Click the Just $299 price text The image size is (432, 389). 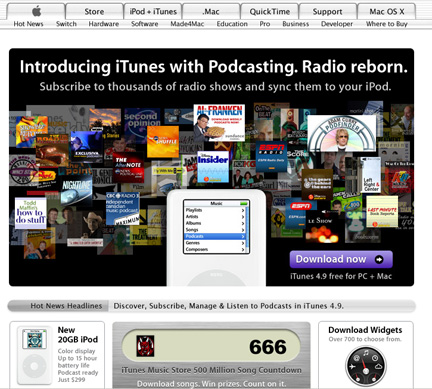pos(71,380)
